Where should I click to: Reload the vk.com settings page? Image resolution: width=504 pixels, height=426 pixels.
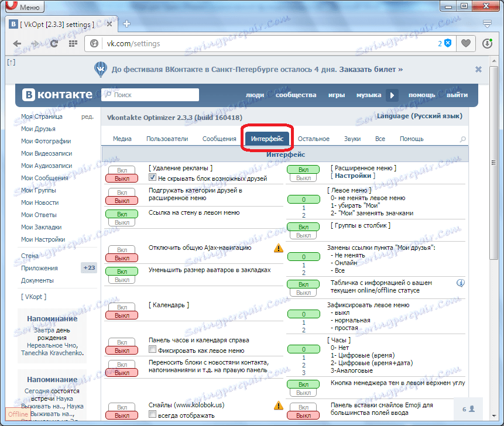[x=54, y=44]
